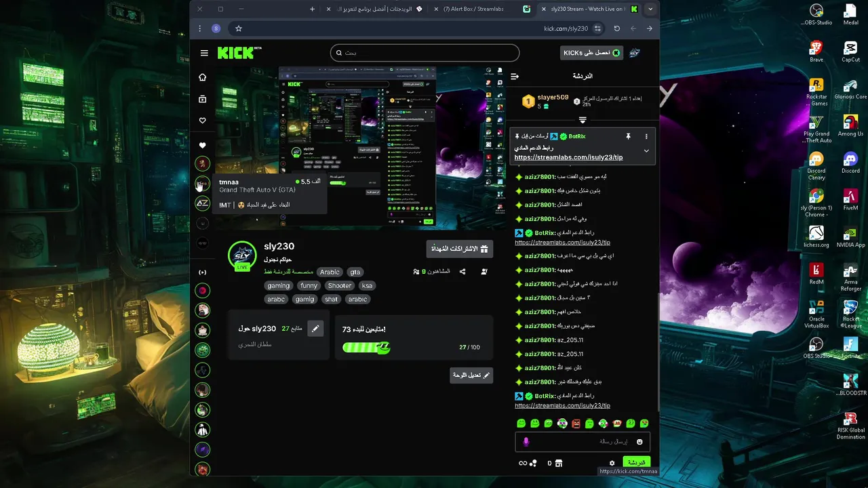This screenshot has height=488, width=868.
Task: Open the Brave desktop shortcut
Action: coord(816,52)
